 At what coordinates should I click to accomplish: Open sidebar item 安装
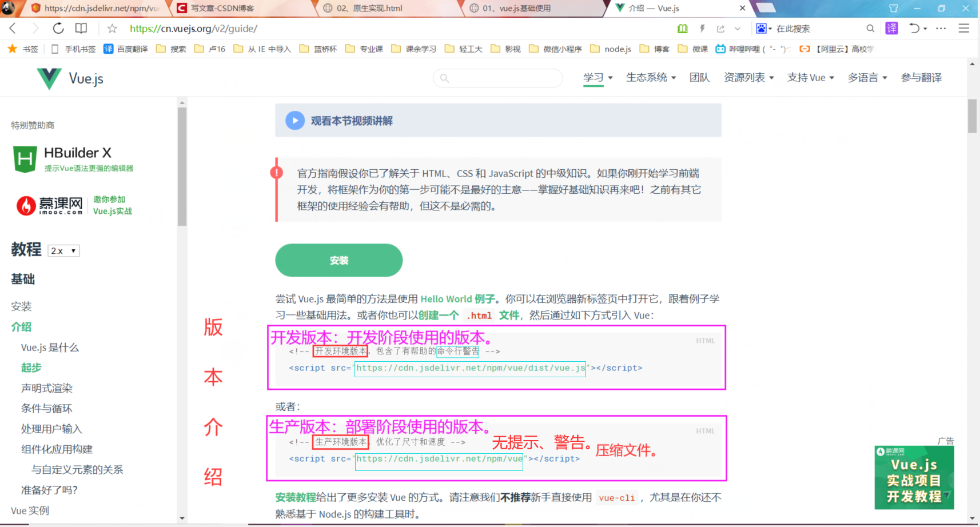pos(21,306)
